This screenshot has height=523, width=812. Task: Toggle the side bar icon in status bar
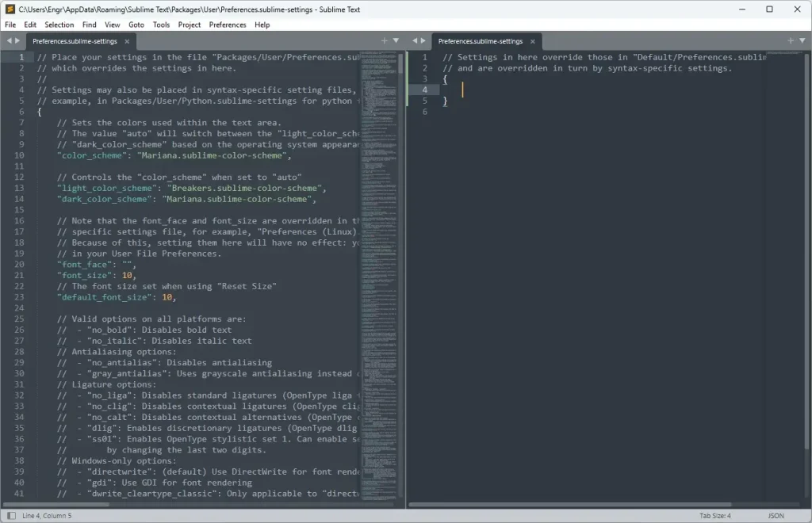[x=11, y=515]
